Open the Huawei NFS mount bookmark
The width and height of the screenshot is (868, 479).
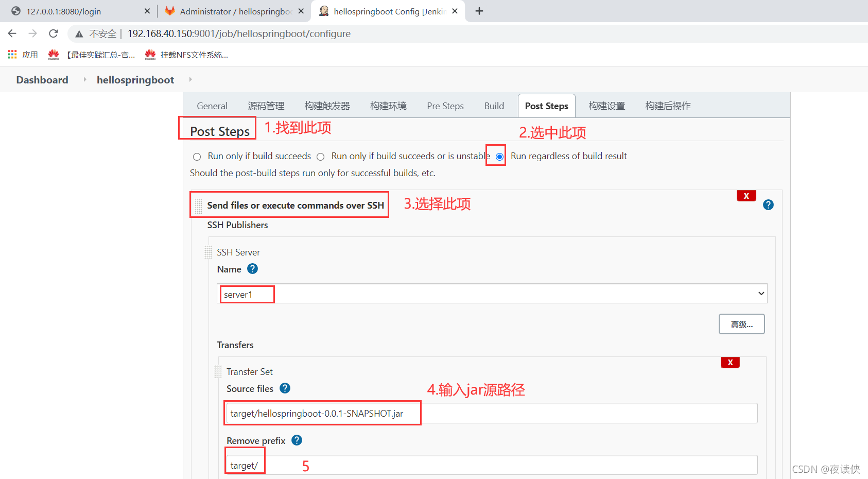coord(186,55)
